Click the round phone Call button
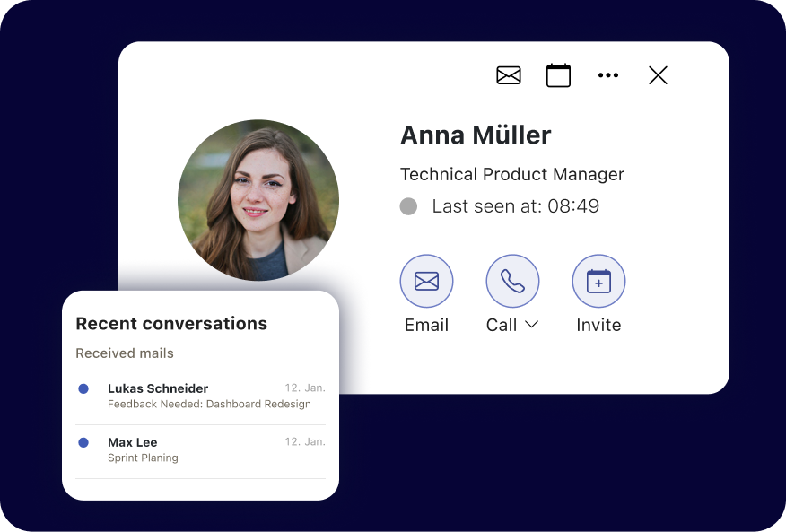 [x=512, y=282]
